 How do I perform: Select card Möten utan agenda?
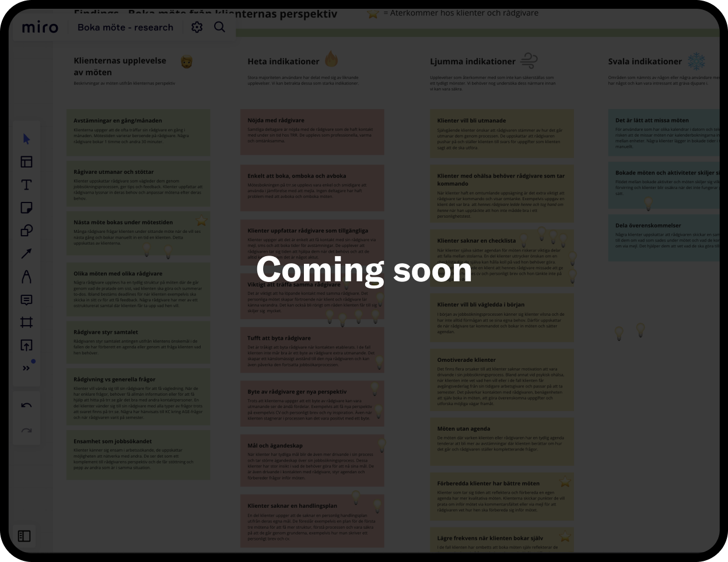pyautogui.click(x=502, y=441)
